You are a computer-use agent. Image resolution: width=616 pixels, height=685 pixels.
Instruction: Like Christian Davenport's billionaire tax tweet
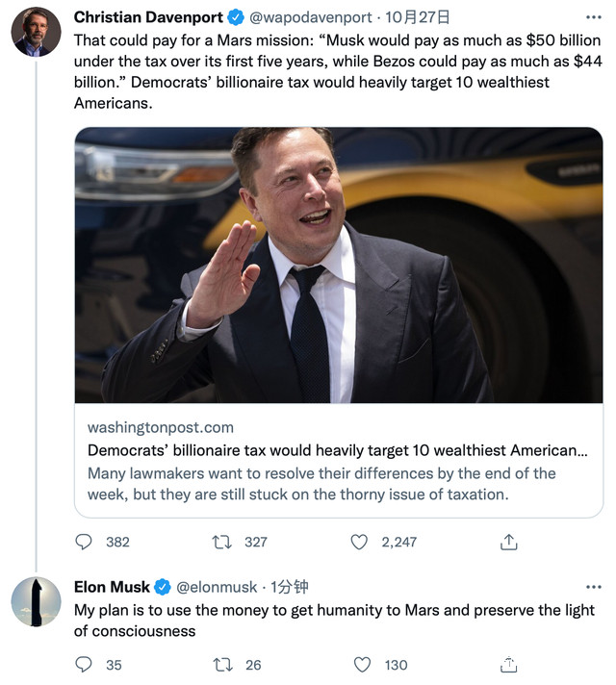(x=359, y=542)
